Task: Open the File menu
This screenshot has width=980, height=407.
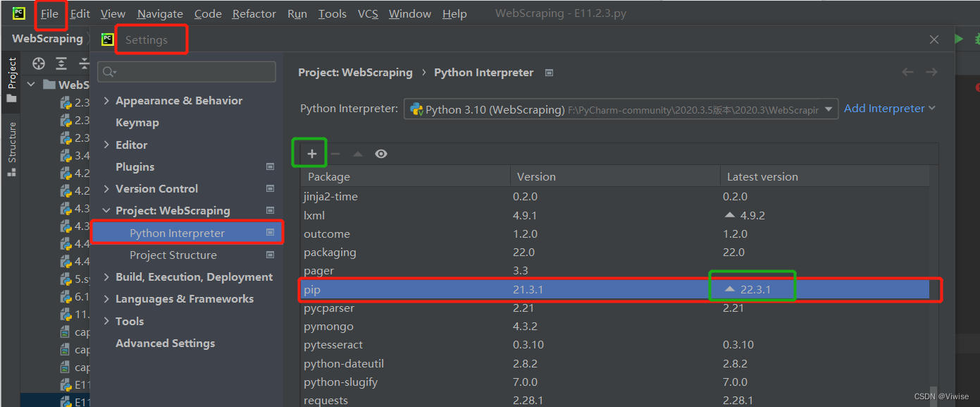Action: (49, 13)
